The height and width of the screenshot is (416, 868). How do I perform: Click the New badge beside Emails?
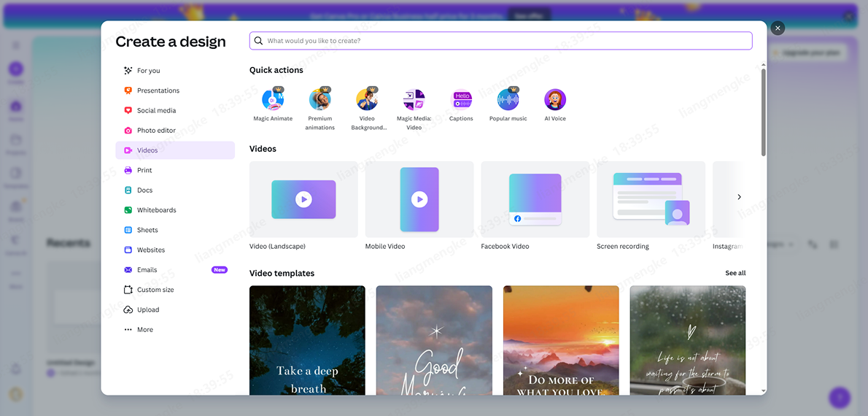pyautogui.click(x=220, y=270)
